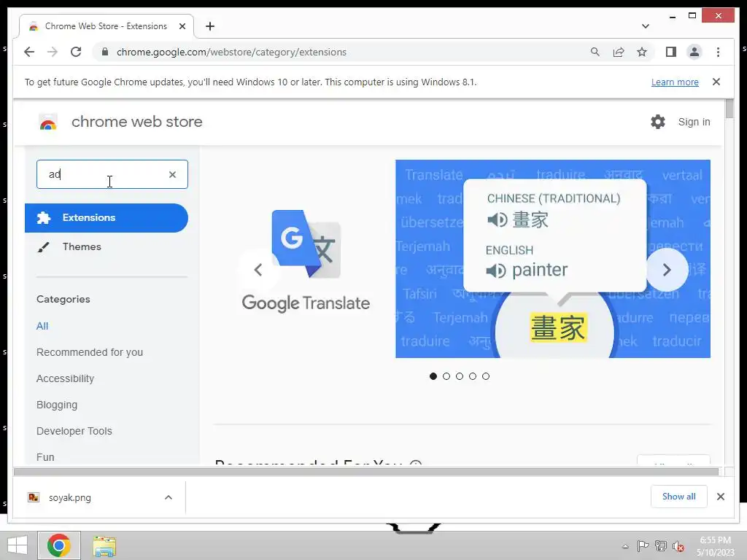The image size is (747, 560).
Task: Open the Windows Start menu
Action: click(x=18, y=545)
